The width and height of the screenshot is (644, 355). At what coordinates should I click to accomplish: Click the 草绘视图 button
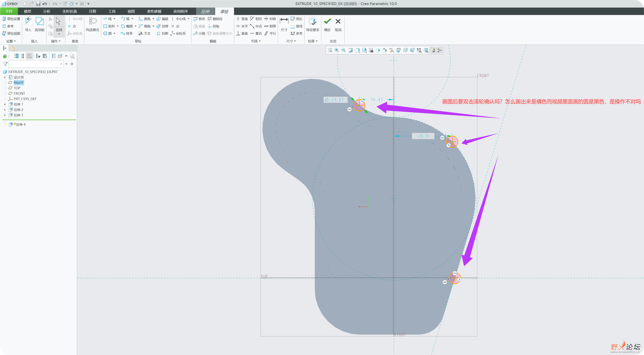11,34
